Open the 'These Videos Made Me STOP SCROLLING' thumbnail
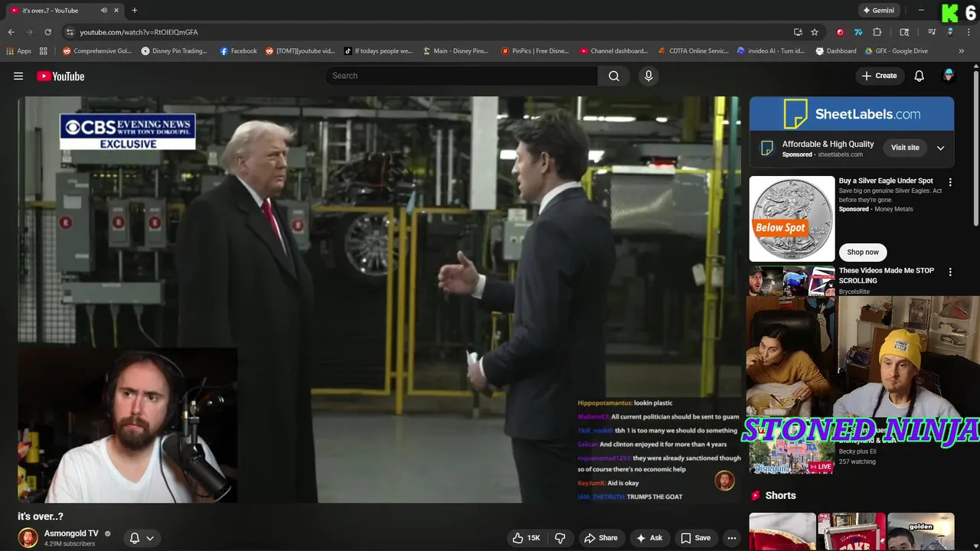The height and width of the screenshot is (551, 980). coord(792,280)
